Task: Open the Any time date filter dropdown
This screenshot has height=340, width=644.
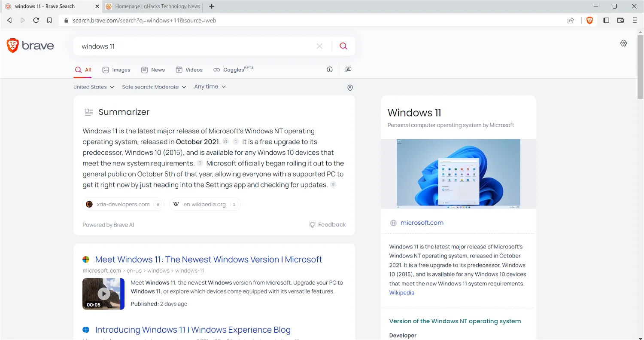Action: pyautogui.click(x=210, y=86)
